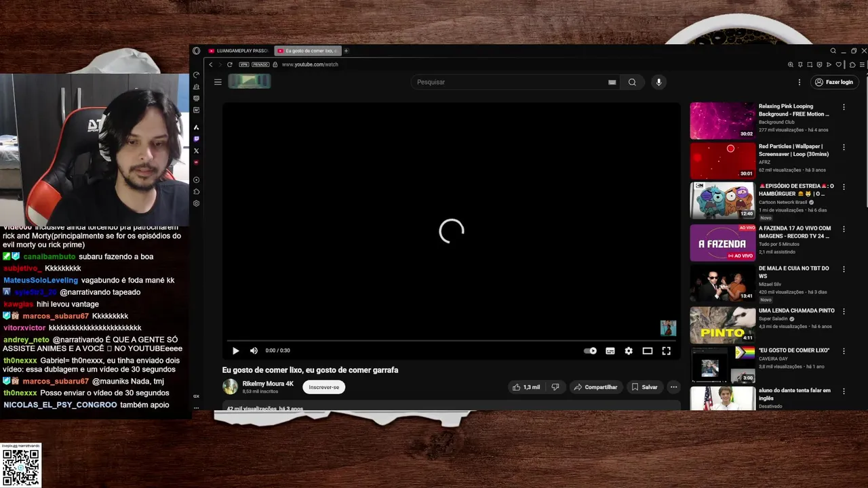The image size is (868, 488).
Task: Open the A FAZENDA live thumbnail
Action: point(722,242)
